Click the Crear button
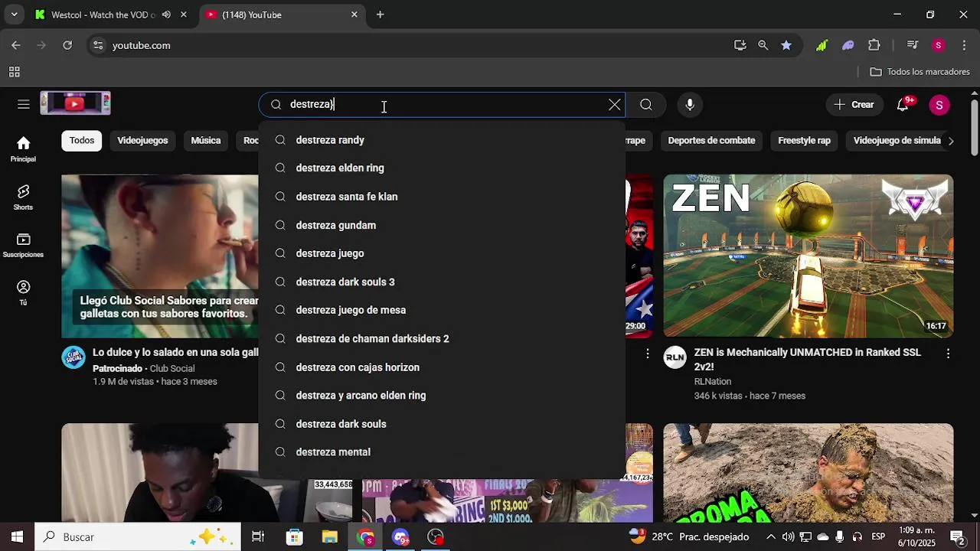980x551 pixels. pos(854,105)
